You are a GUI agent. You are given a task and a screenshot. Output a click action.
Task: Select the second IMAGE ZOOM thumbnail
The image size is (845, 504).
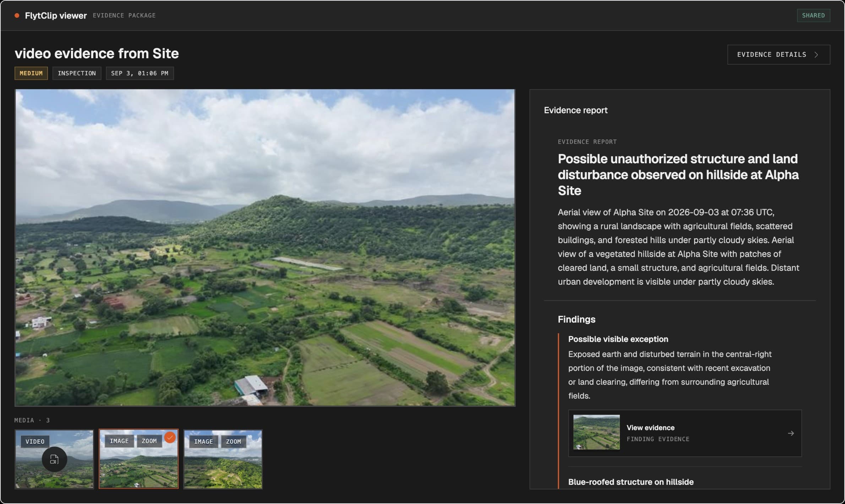click(x=138, y=459)
